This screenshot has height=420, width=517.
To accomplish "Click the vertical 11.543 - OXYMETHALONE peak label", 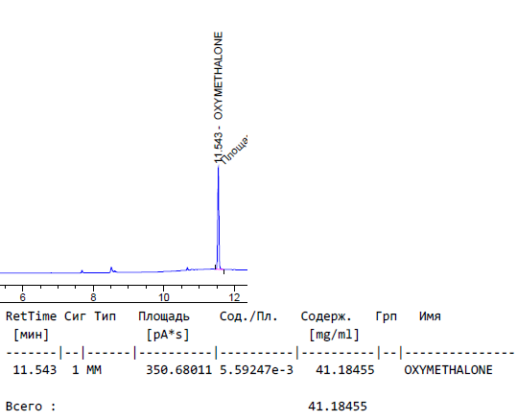I will [219, 97].
